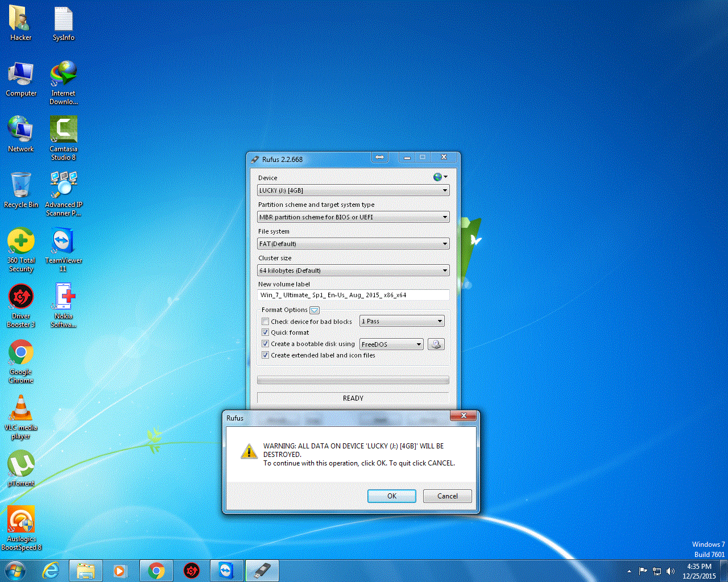Screen dimensions: 728x582
Task: Switch to TeamViewer on the taskbar
Action: [x=227, y=571]
